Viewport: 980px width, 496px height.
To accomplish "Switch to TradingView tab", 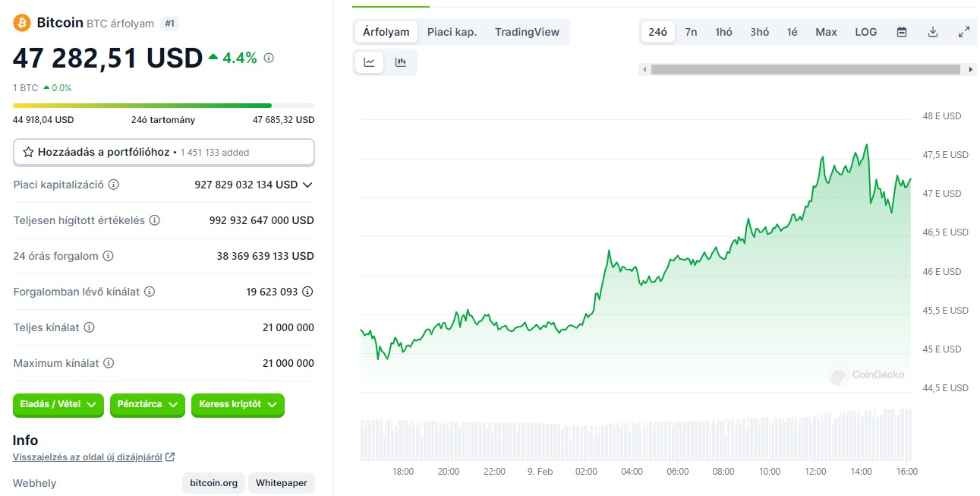I will pyautogui.click(x=527, y=32).
